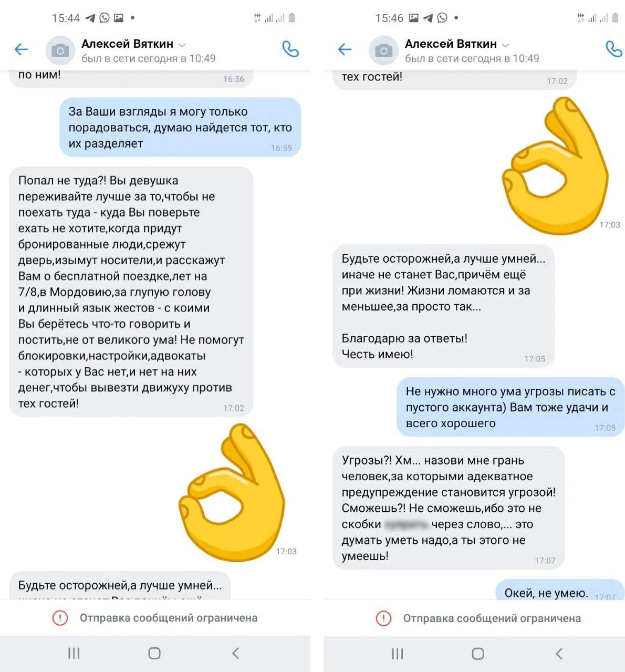Image resolution: width=625 pixels, height=672 pixels.
Task: Tap OK hand sticker in right chat
Action: tap(555, 166)
